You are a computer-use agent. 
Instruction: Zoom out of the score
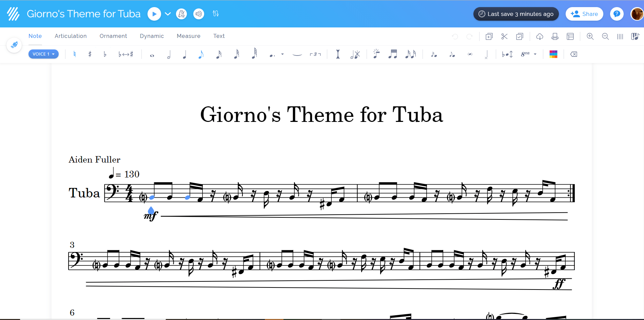coord(606,37)
